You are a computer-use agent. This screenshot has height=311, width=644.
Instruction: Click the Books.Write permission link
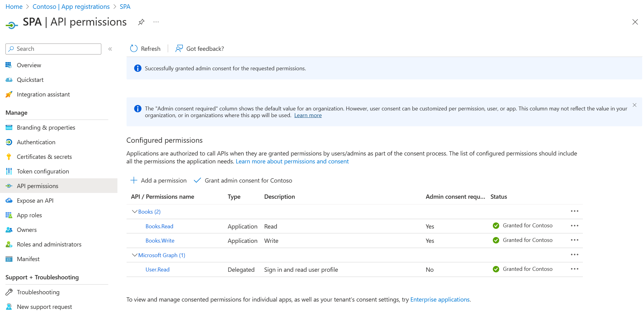click(160, 241)
